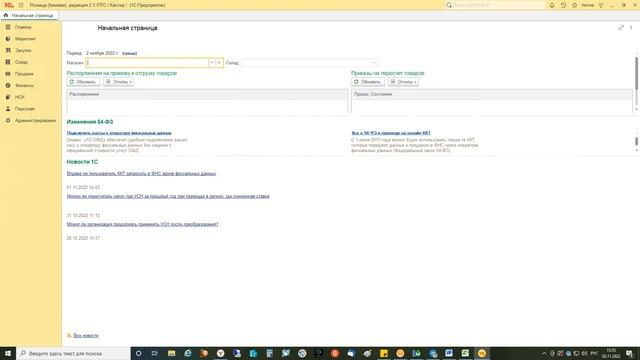Open news about организация и УСН после преобразования
The height and width of the screenshot is (360, 640).
(x=142, y=224)
